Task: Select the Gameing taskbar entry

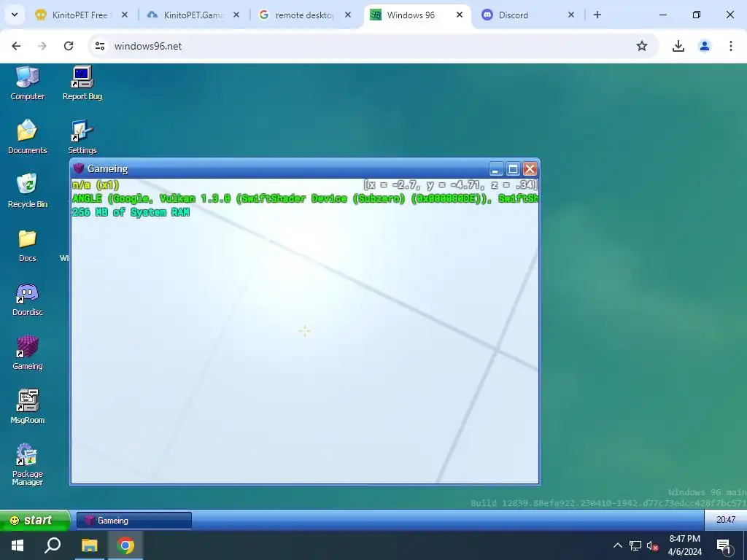Action: (x=134, y=521)
